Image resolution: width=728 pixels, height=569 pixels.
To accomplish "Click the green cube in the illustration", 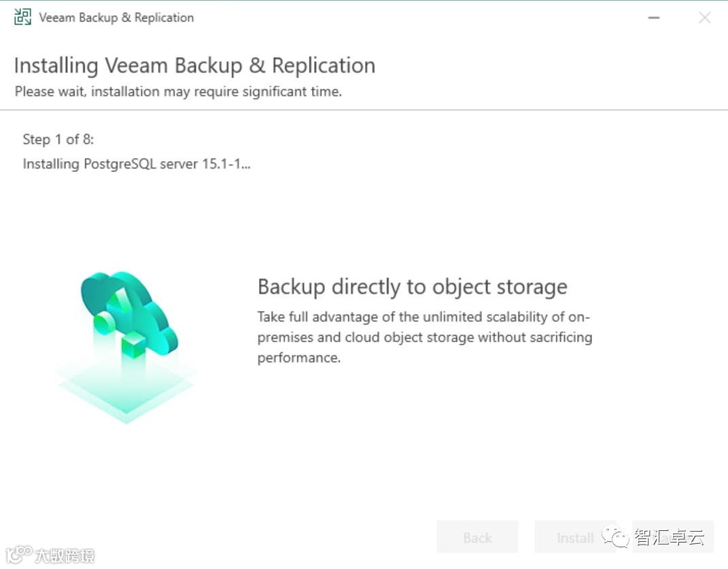I will pos(135,346).
